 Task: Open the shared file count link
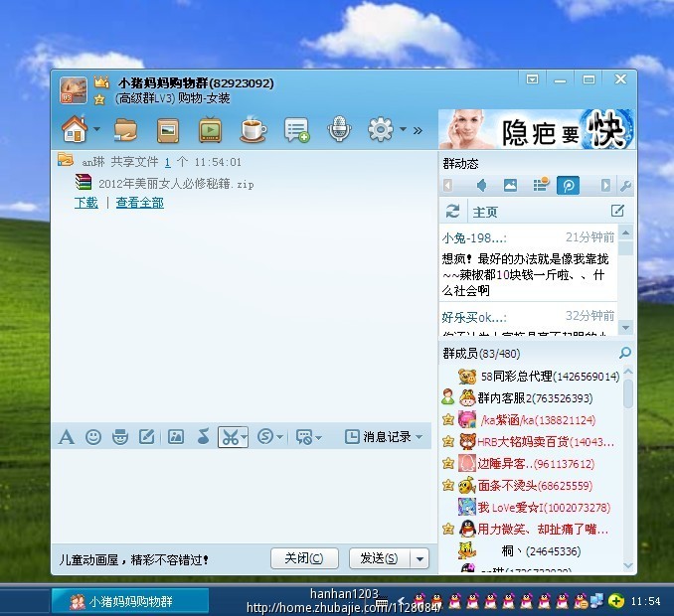tap(168, 162)
